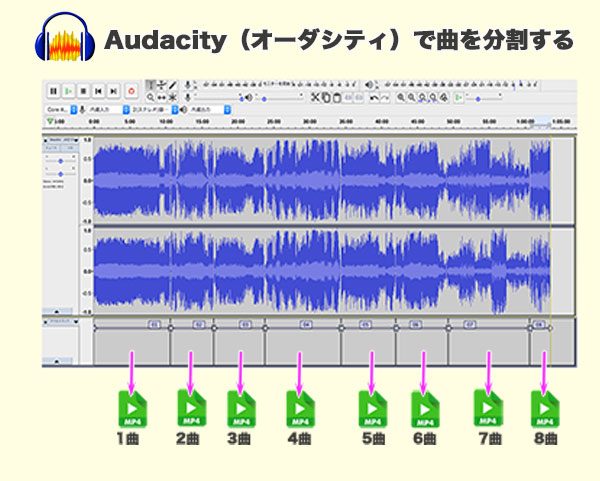600x481 pixels.
Task: Select label 01 in the label track
Action: 154,324
